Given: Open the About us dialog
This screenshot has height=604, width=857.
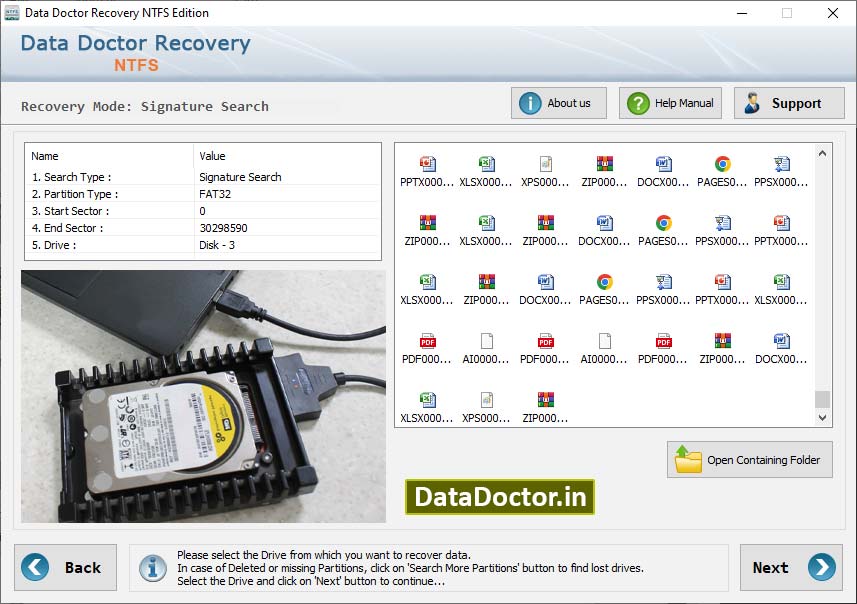Looking at the screenshot, I should [559, 103].
